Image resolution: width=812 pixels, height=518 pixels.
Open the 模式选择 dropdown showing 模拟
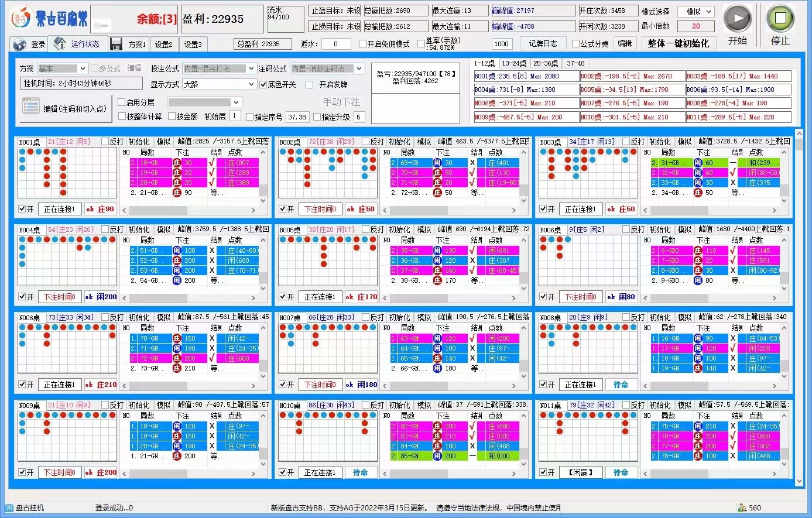point(695,12)
